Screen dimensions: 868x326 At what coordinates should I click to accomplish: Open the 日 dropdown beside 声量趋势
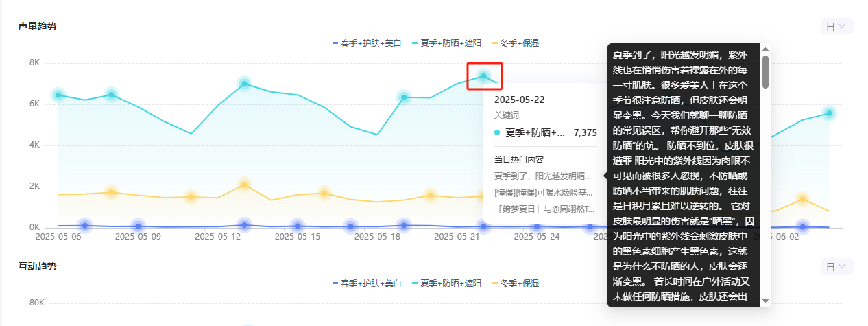(x=836, y=26)
